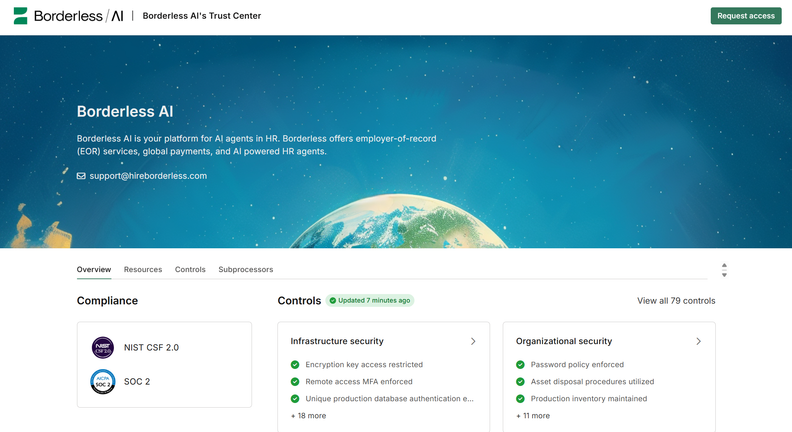Click the SOC 2 badge icon

point(103,381)
